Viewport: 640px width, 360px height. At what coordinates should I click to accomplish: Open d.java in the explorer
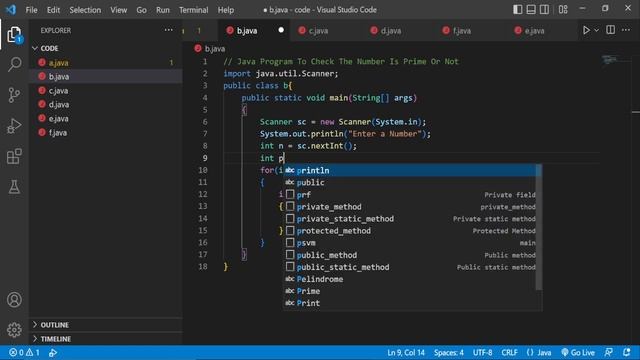click(106, 104)
